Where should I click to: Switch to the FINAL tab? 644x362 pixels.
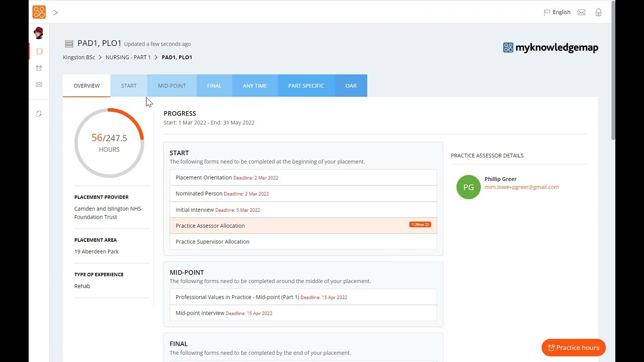(214, 85)
